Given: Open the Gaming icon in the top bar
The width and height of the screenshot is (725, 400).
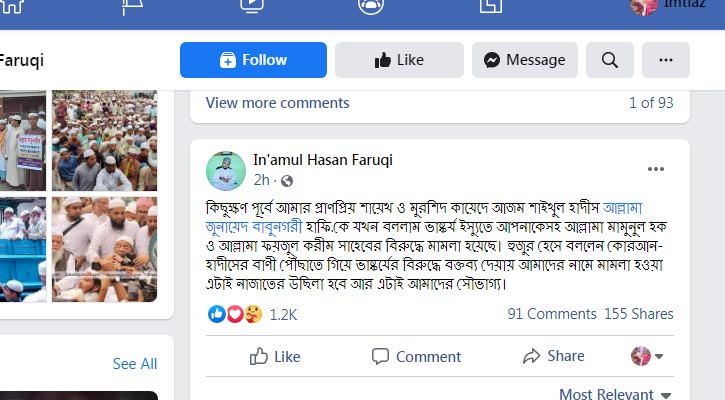Looking at the screenshot, I should (489, 6).
